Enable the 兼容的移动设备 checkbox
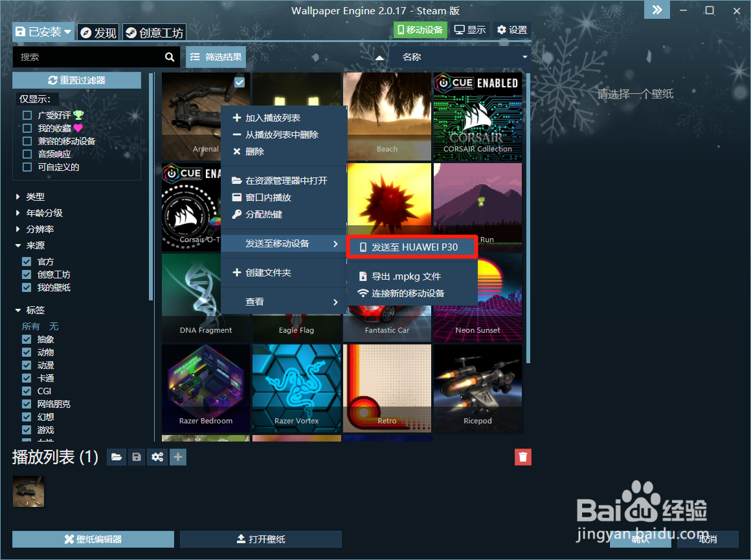Image resolution: width=751 pixels, height=560 pixels. tap(27, 141)
